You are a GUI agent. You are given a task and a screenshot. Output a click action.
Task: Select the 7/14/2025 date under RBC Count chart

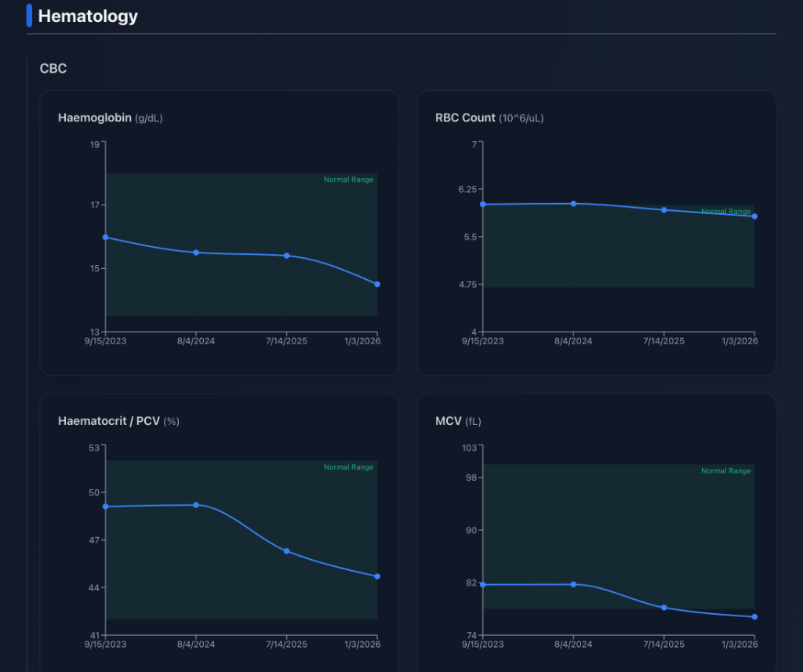663,341
